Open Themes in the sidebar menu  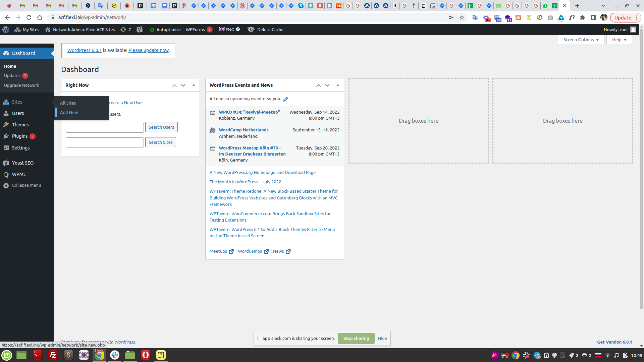(20, 125)
